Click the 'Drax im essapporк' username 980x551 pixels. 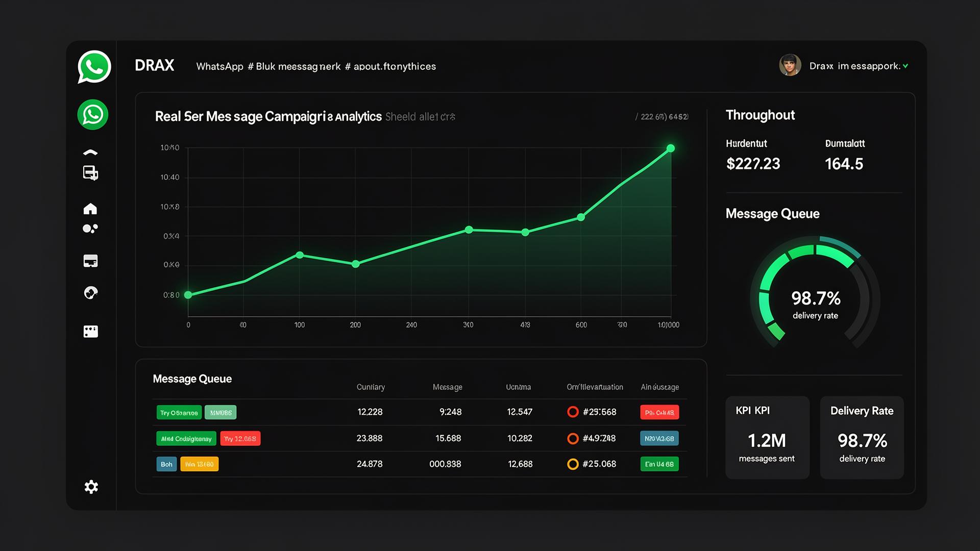[x=855, y=66]
